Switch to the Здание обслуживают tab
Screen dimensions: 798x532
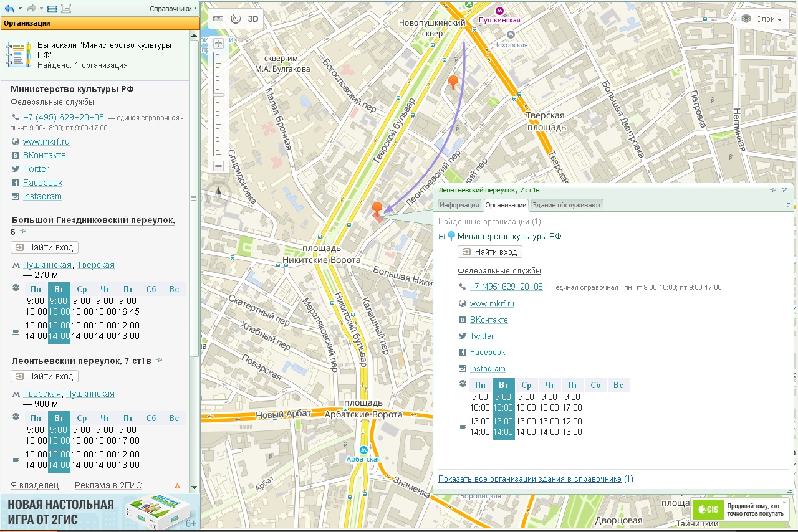pos(567,205)
